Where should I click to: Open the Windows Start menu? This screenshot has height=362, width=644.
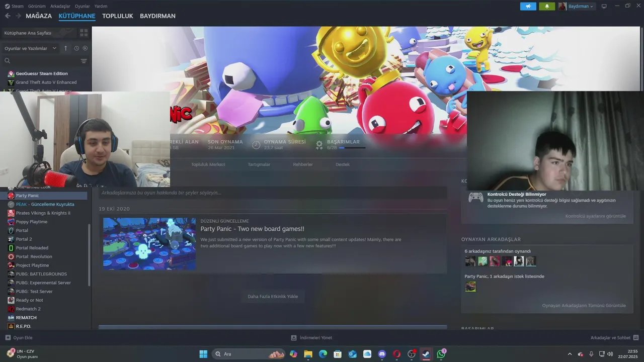pyautogui.click(x=203, y=354)
